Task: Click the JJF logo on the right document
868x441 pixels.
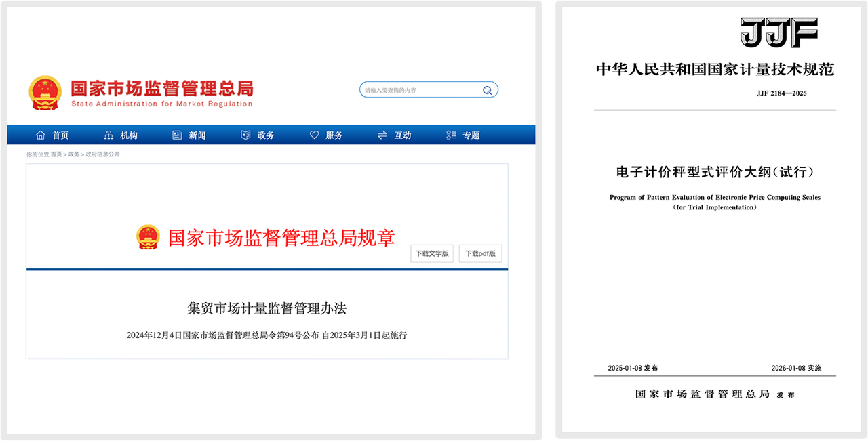Action: (778, 32)
